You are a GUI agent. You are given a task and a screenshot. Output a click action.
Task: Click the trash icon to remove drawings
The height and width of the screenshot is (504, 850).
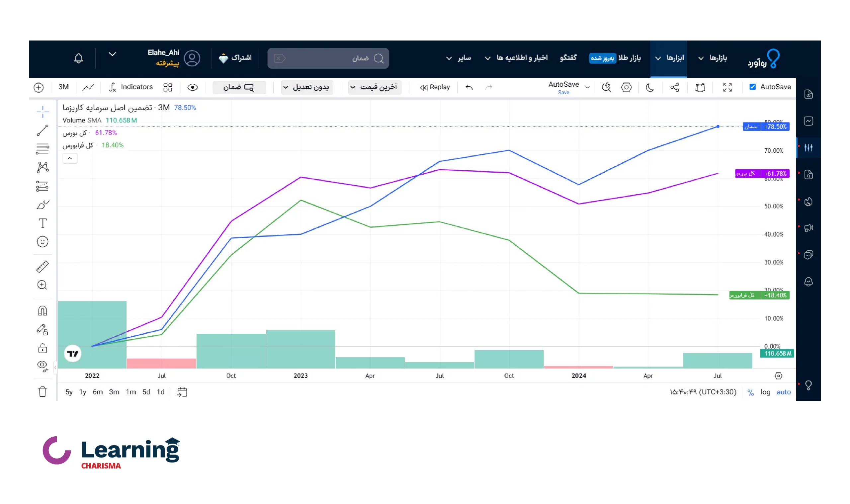(x=43, y=391)
